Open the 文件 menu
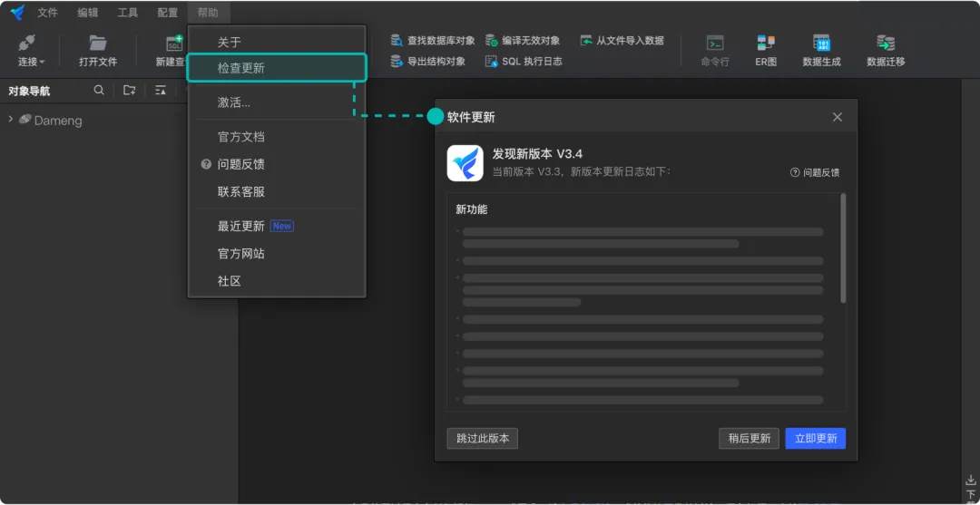Image resolution: width=980 pixels, height=505 pixels. click(x=47, y=13)
